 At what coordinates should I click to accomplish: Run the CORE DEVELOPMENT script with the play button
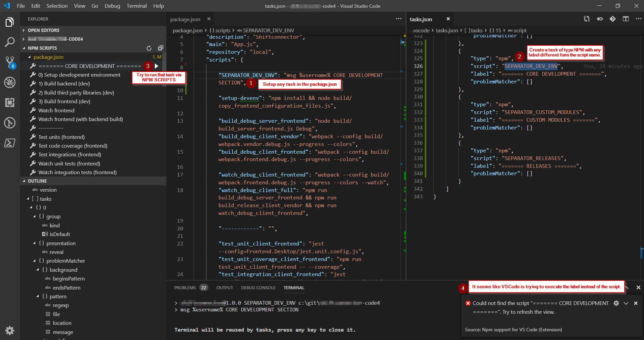pyautogui.click(x=157, y=66)
